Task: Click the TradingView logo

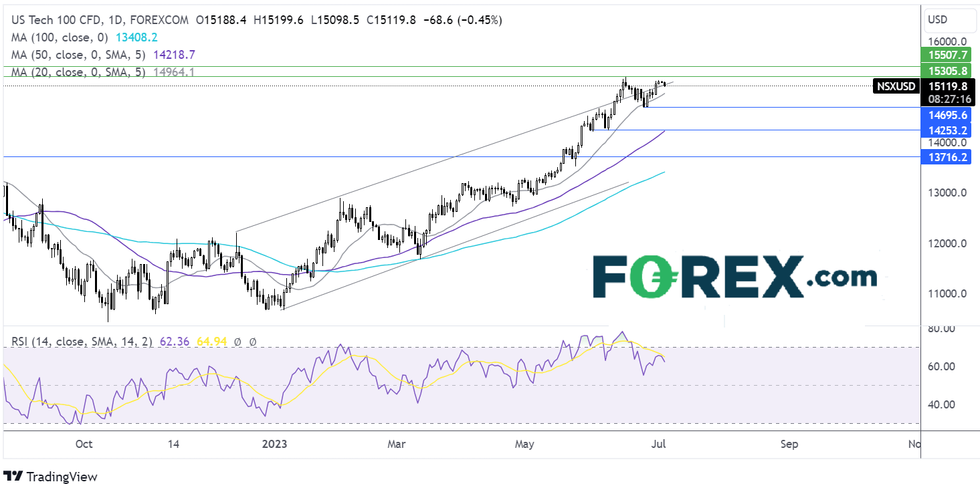Action: 50,477
